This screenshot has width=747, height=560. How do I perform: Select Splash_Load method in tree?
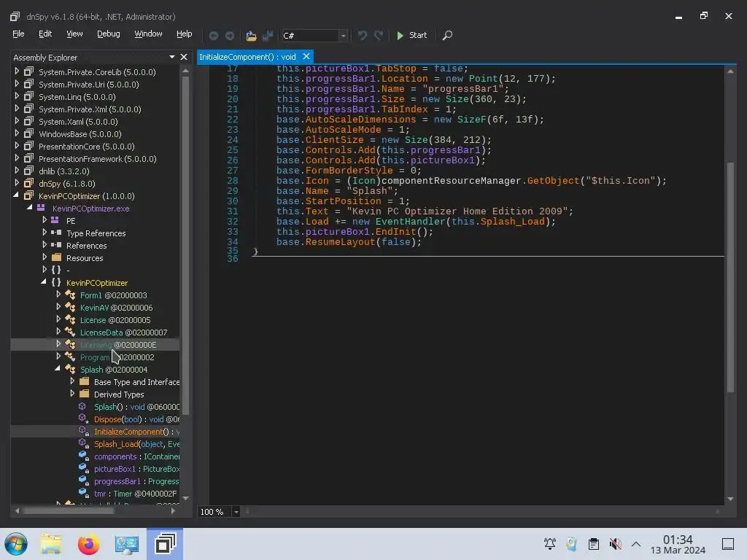136,444
